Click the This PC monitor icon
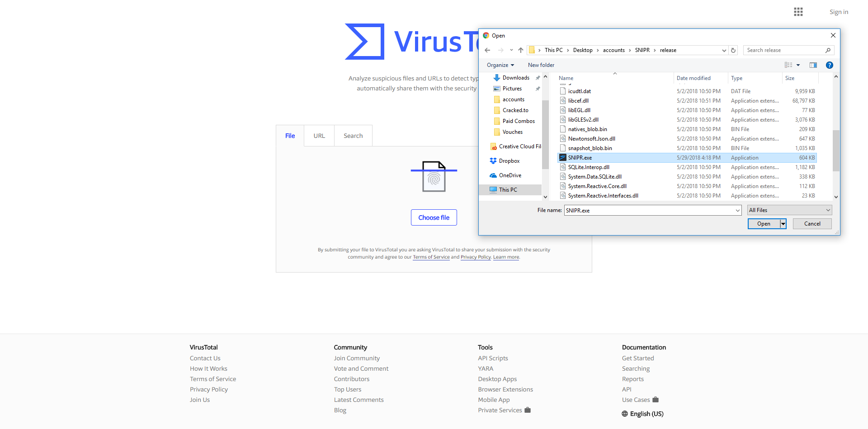Image resolution: width=868 pixels, height=429 pixels. click(x=493, y=190)
